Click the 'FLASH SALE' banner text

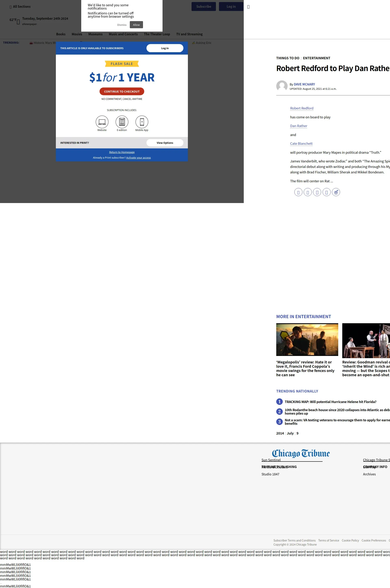tap(122, 64)
